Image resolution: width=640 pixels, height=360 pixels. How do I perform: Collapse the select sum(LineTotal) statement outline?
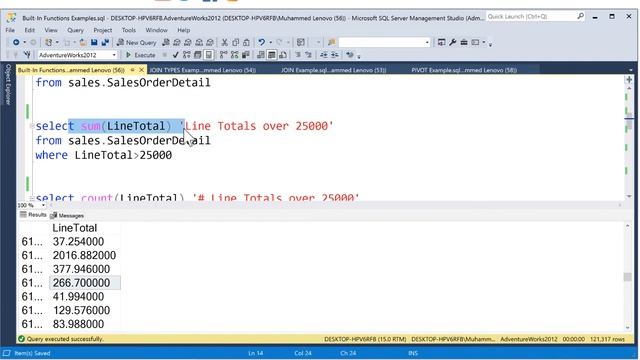[32, 126]
